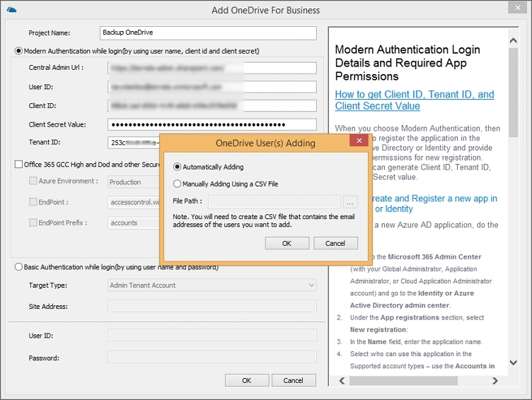Click the Azure Environment Production box
Viewport: 532px width, 400px height.
tap(133, 182)
